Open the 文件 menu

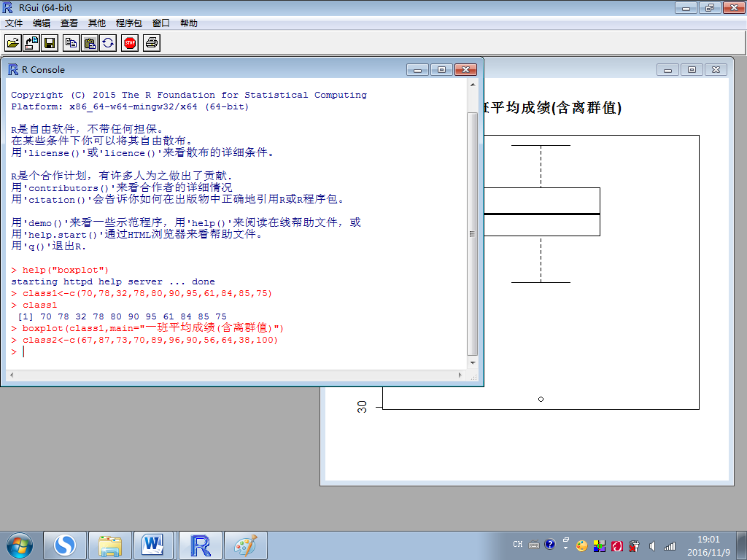click(14, 23)
